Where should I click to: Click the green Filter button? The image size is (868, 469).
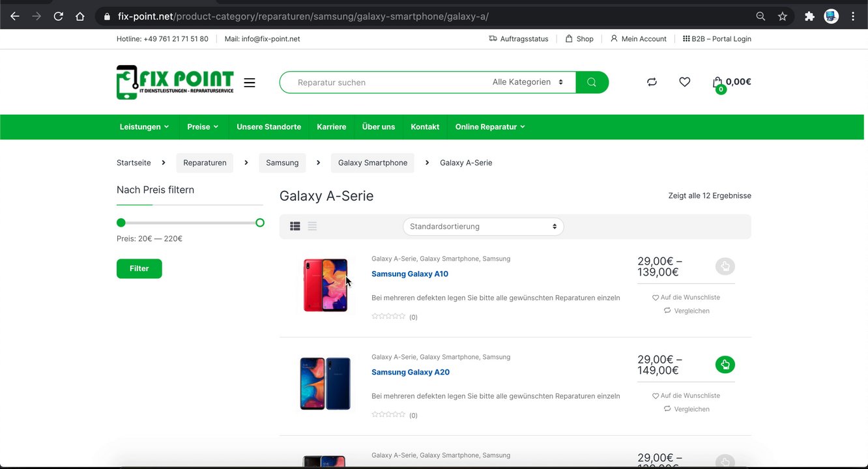click(139, 268)
